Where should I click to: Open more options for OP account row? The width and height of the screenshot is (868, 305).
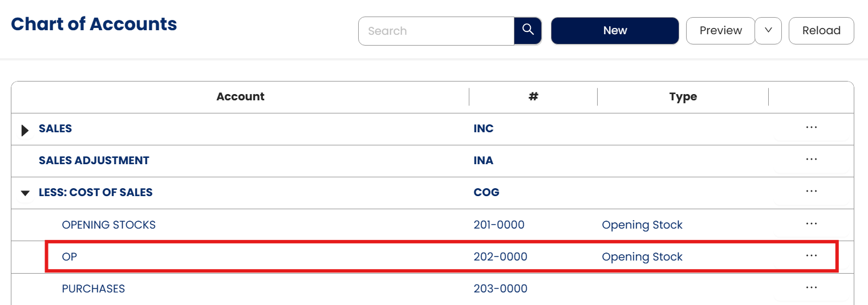click(x=811, y=256)
